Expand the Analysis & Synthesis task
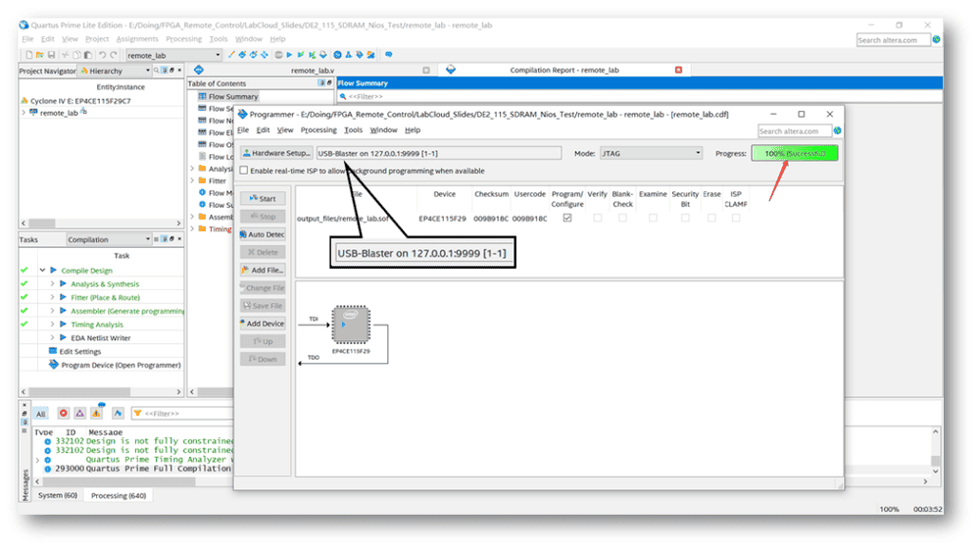980x551 pixels. 52,284
